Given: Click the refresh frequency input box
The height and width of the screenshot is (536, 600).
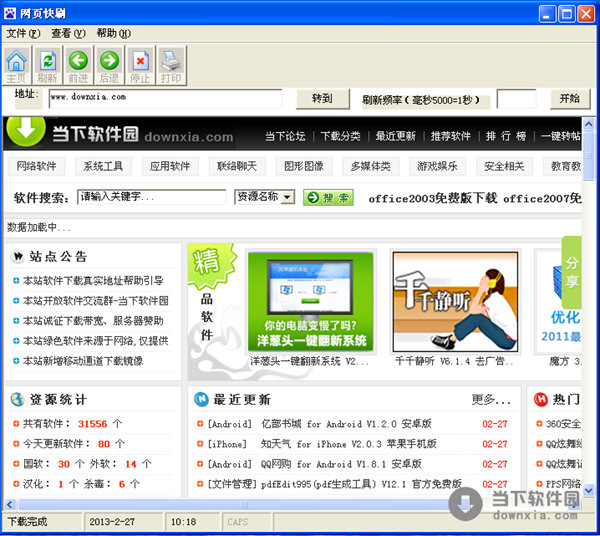Looking at the screenshot, I should (x=517, y=99).
